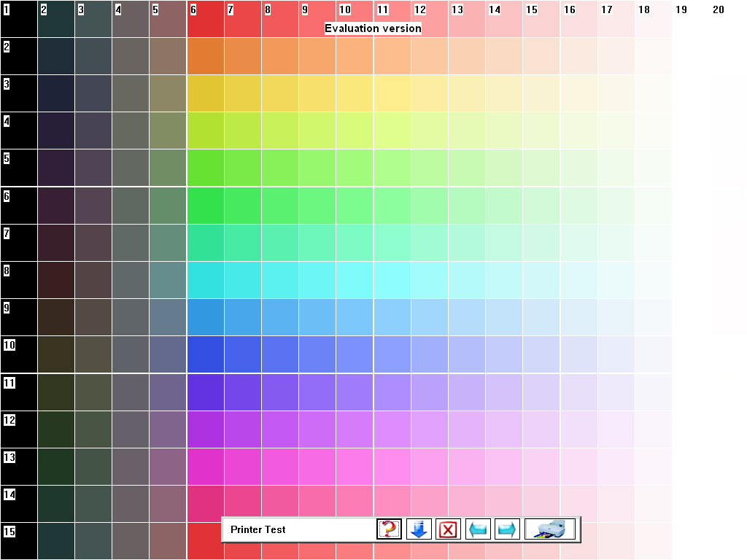Pick the light cyan swatch in row 8, column 11
Viewport: 747px width, 560px height.
[x=392, y=280]
